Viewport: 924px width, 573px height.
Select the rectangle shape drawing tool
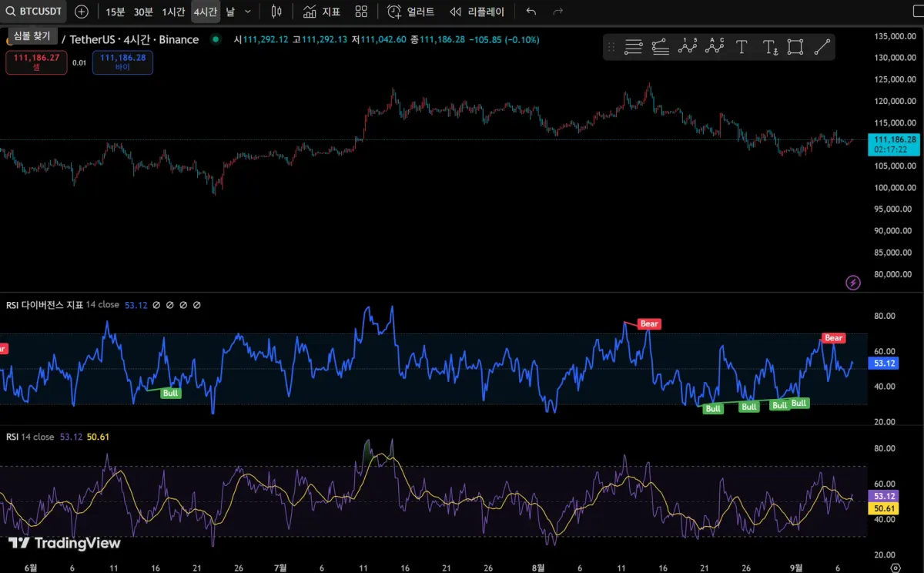[795, 47]
